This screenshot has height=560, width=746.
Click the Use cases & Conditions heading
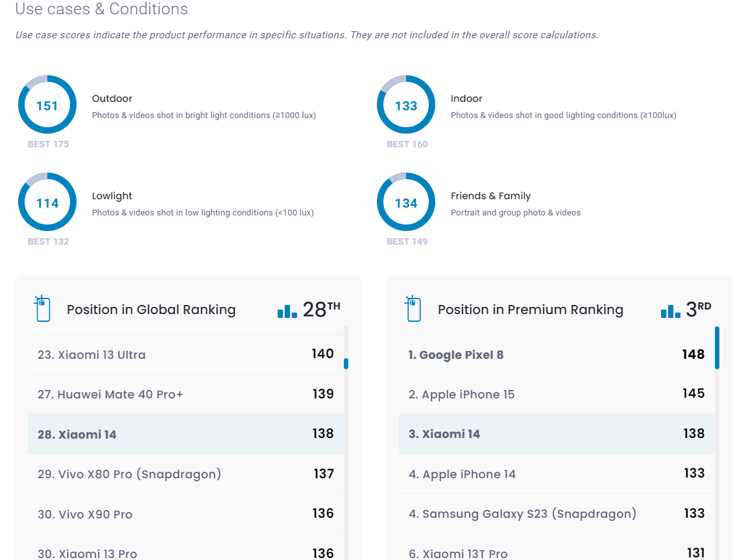(101, 8)
